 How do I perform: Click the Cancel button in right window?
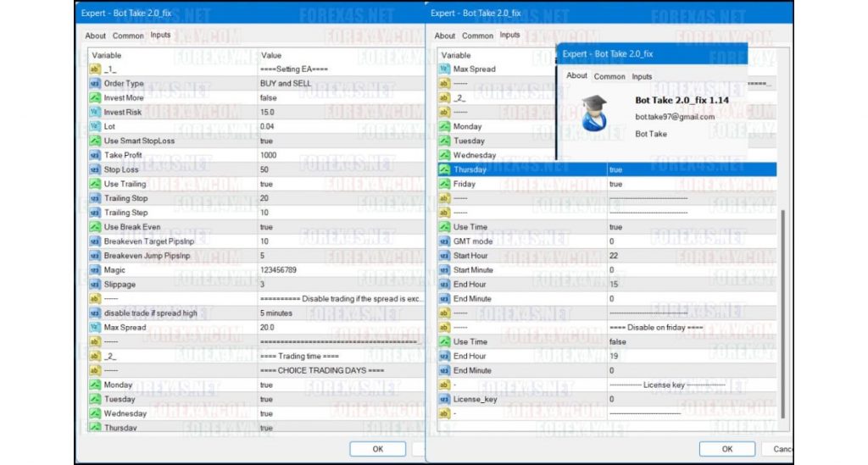pos(778,449)
